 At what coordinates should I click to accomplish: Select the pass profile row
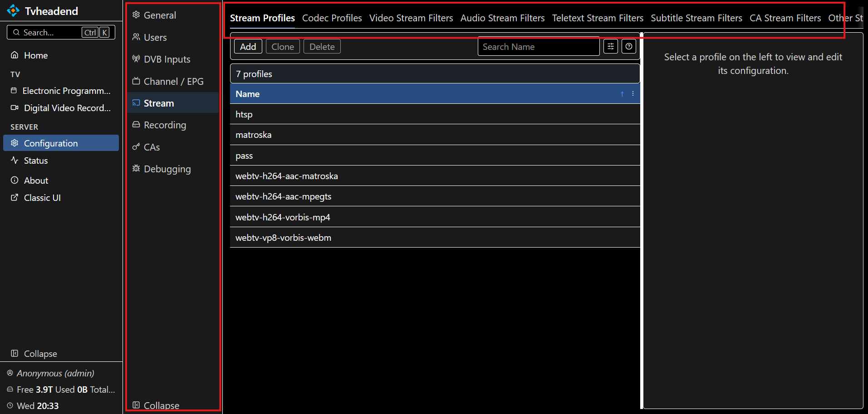tap(435, 156)
